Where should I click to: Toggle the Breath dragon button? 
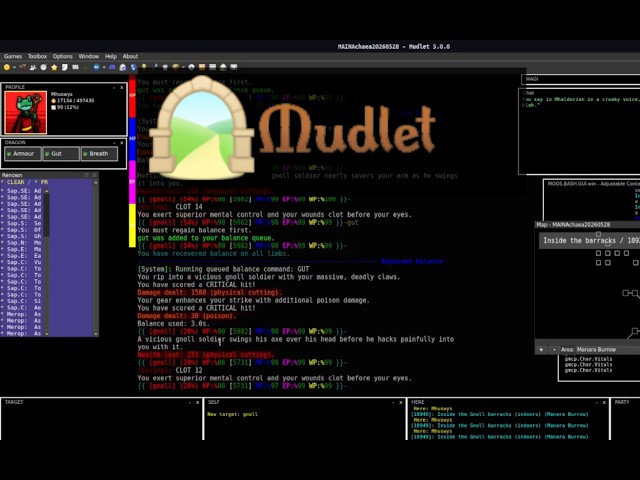(99, 154)
